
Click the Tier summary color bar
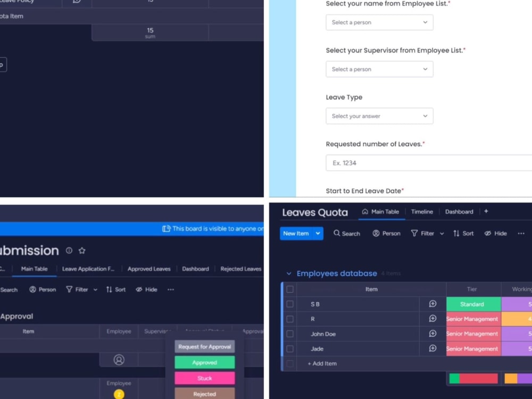click(x=473, y=378)
